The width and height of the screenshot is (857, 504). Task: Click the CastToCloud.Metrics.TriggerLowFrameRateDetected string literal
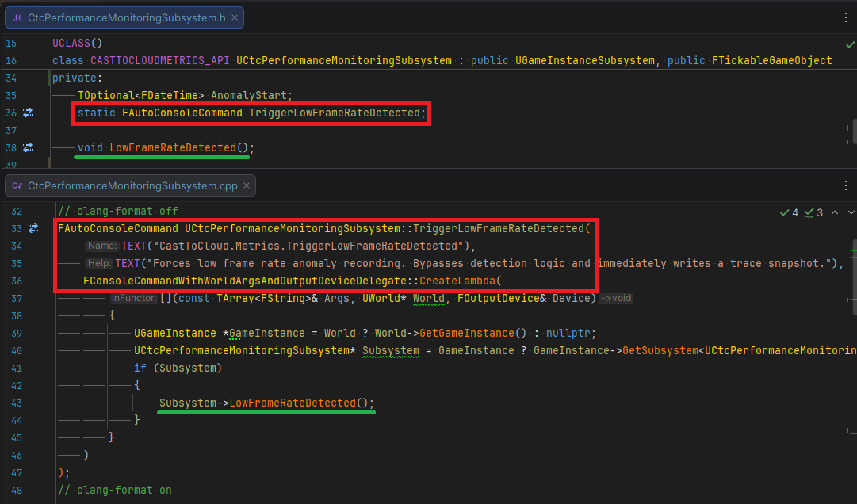click(308, 246)
